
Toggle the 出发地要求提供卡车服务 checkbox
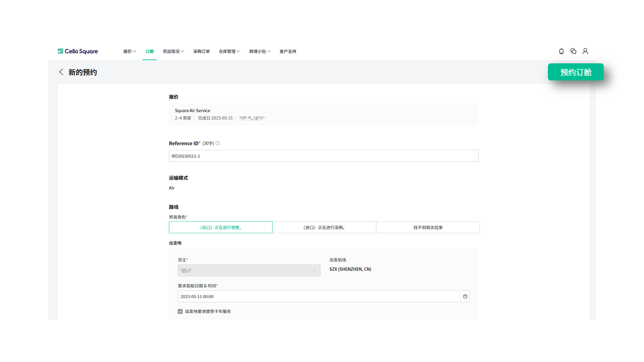coord(180,312)
